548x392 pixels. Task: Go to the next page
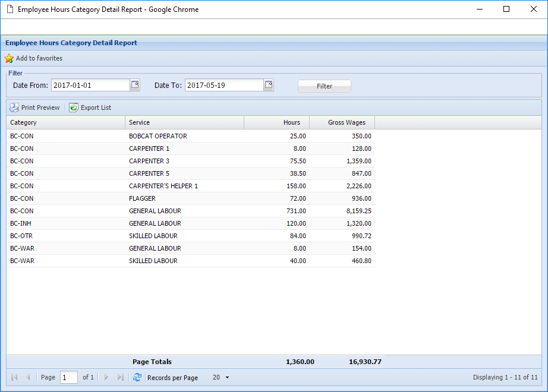pos(106,377)
